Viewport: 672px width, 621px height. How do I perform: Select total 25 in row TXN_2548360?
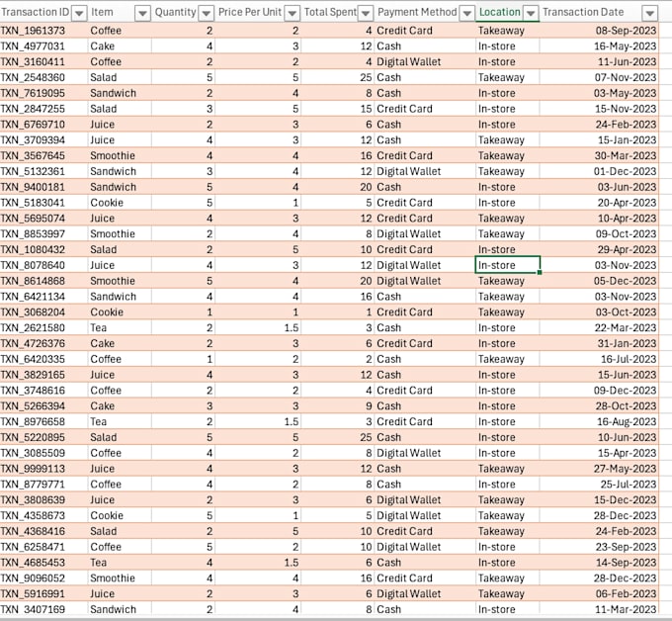338,77
